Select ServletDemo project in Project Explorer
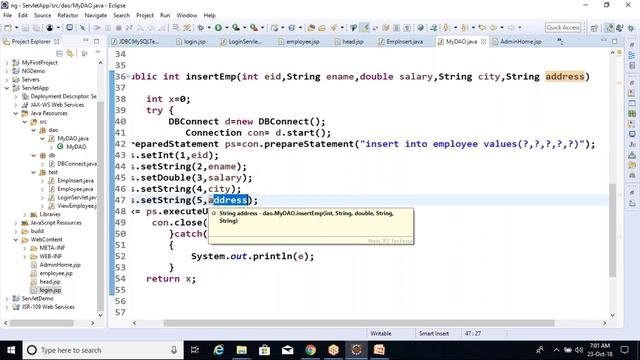640x360 pixels. point(33,299)
